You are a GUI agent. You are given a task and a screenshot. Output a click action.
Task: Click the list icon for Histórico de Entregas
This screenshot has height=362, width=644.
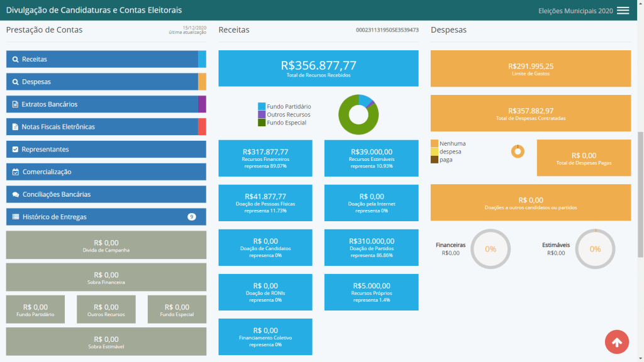click(x=16, y=217)
